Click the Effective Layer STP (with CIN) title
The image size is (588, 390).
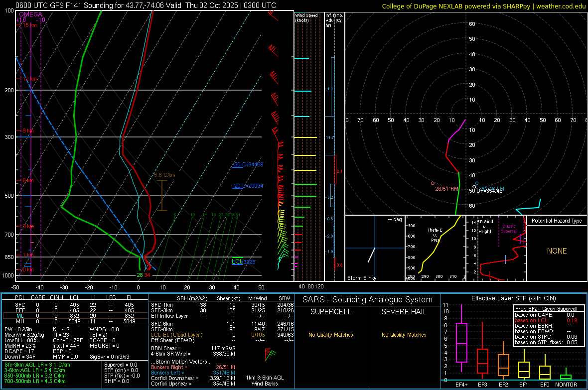point(513,298)
